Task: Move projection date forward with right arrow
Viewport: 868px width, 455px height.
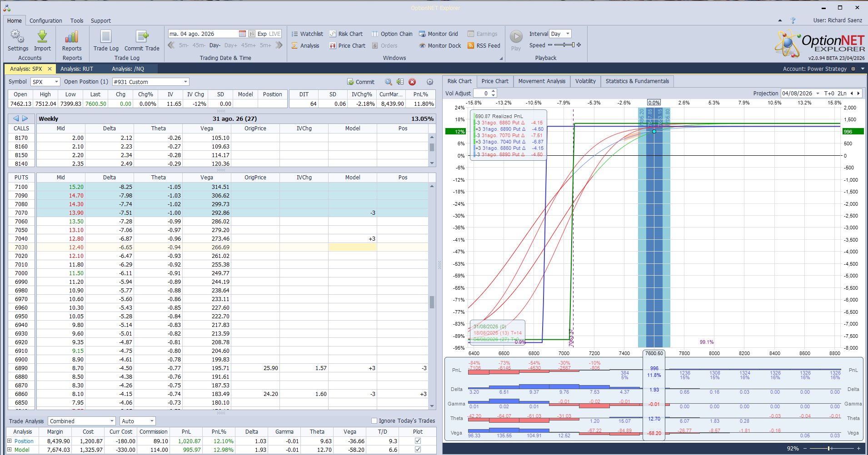Action: 858,93
